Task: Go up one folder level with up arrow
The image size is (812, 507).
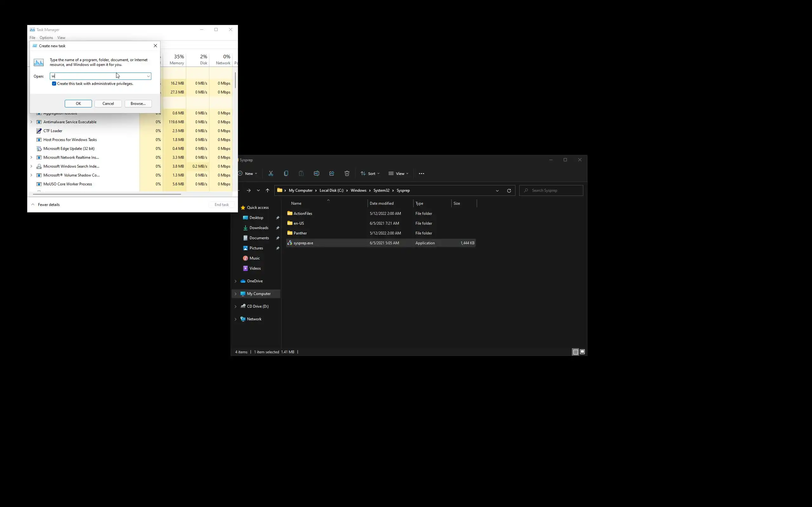Action: pos(267,190)
